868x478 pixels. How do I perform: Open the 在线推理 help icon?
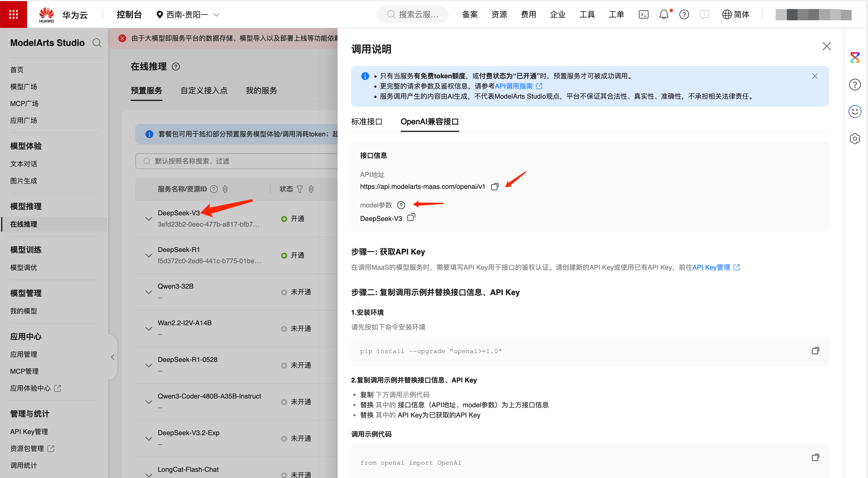coord(176,67)
